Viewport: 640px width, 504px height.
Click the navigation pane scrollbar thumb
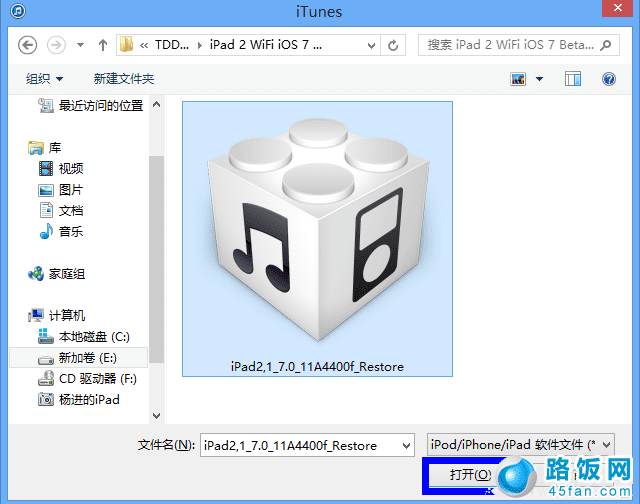click(156, 260)
